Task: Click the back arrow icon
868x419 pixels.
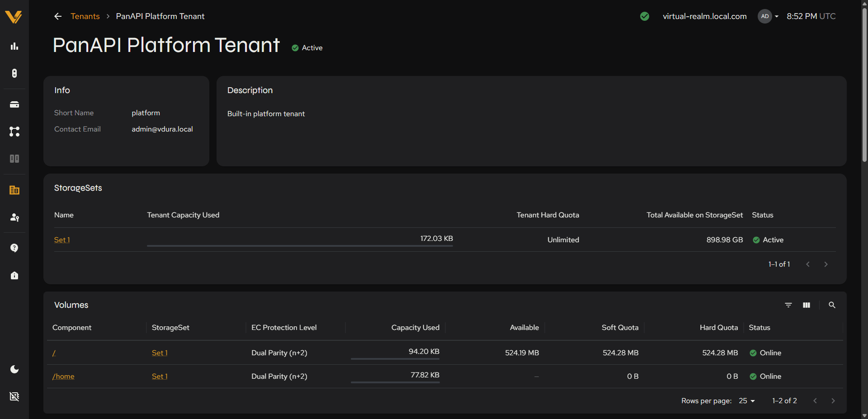Action: [x=58, y=16]
